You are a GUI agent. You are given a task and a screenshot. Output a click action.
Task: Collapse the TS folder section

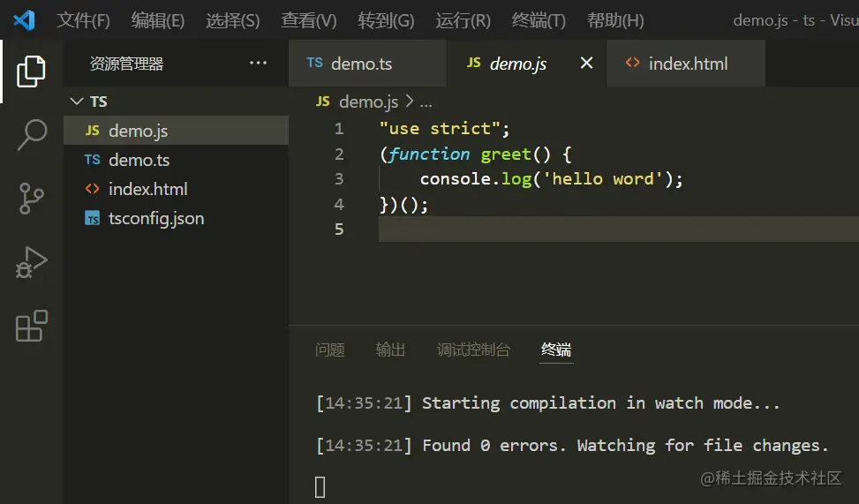tap(176, 102)
